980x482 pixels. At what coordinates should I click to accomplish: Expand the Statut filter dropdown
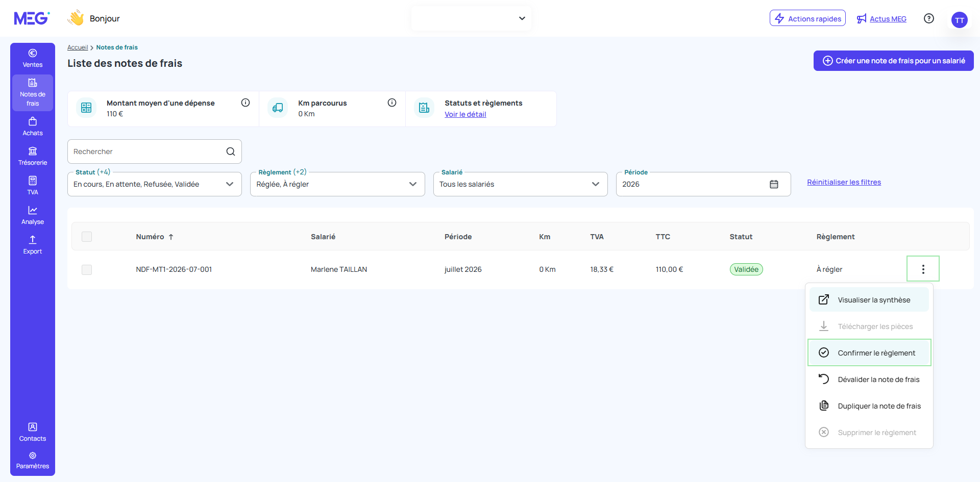(155, 184)
